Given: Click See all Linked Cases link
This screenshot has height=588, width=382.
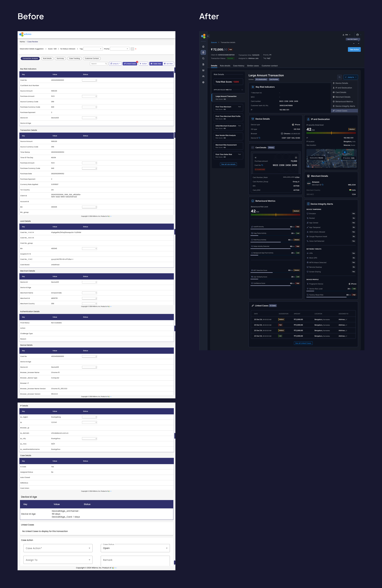Looking at the screenshot, I should coord(303,343).
